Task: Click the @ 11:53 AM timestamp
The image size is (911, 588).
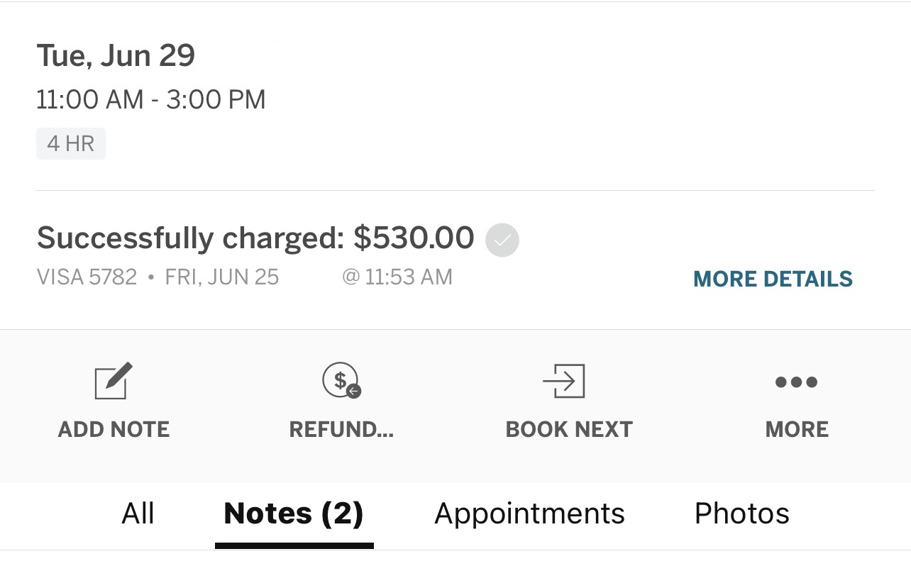Action: coord(397,277)
